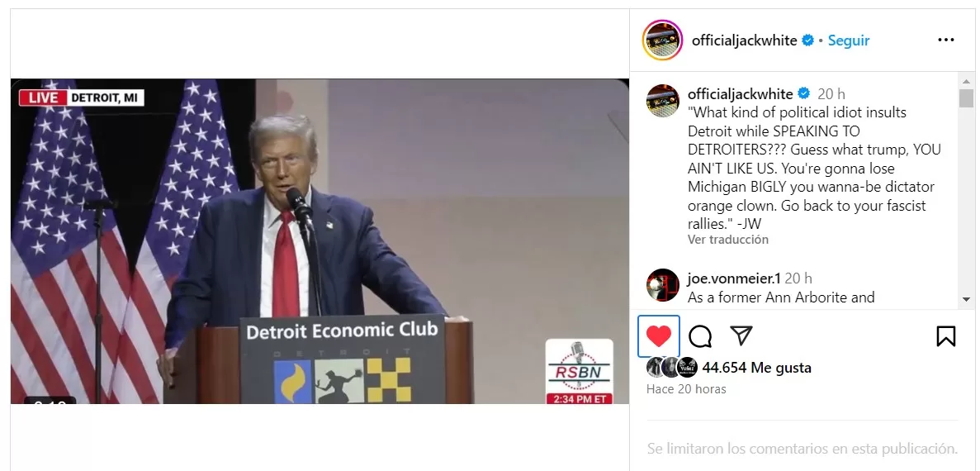Open joe.vonmeier.1 commenter avatar

(x=662, y=285)
